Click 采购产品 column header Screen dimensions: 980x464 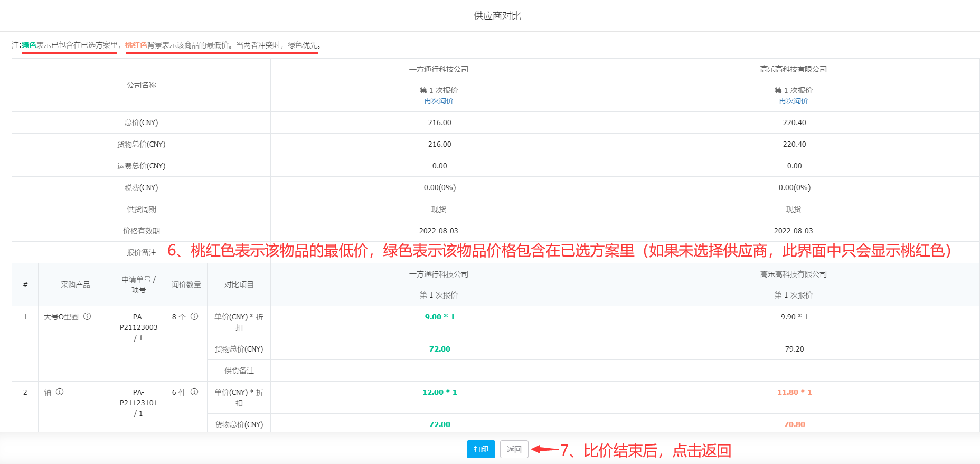point(75,285)
